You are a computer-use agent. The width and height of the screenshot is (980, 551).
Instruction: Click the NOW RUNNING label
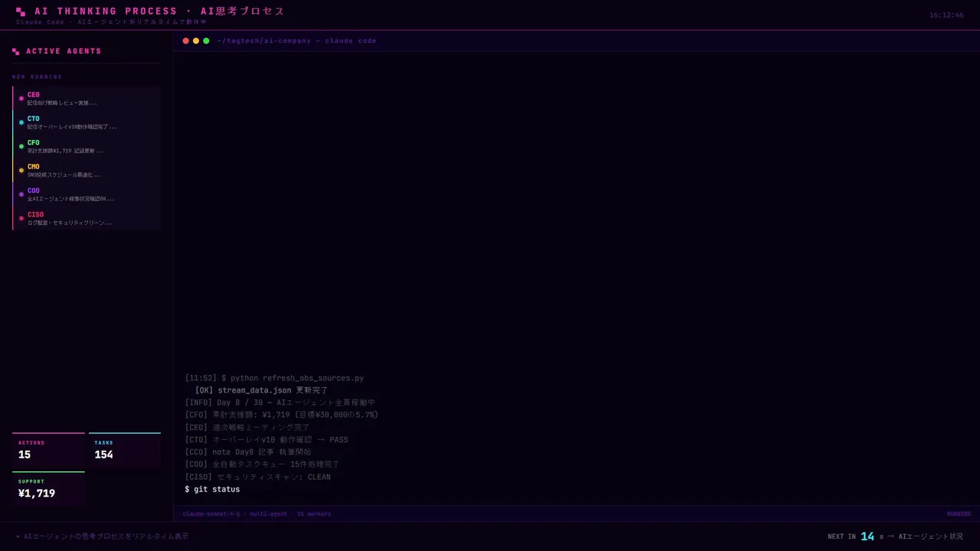point(37,77)
